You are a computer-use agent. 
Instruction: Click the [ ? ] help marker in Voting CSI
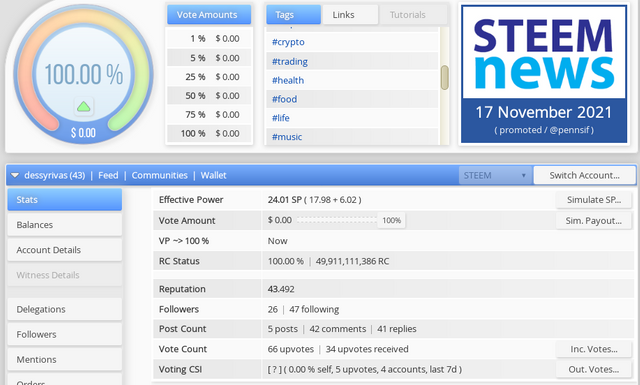click(x=275, y=369)
